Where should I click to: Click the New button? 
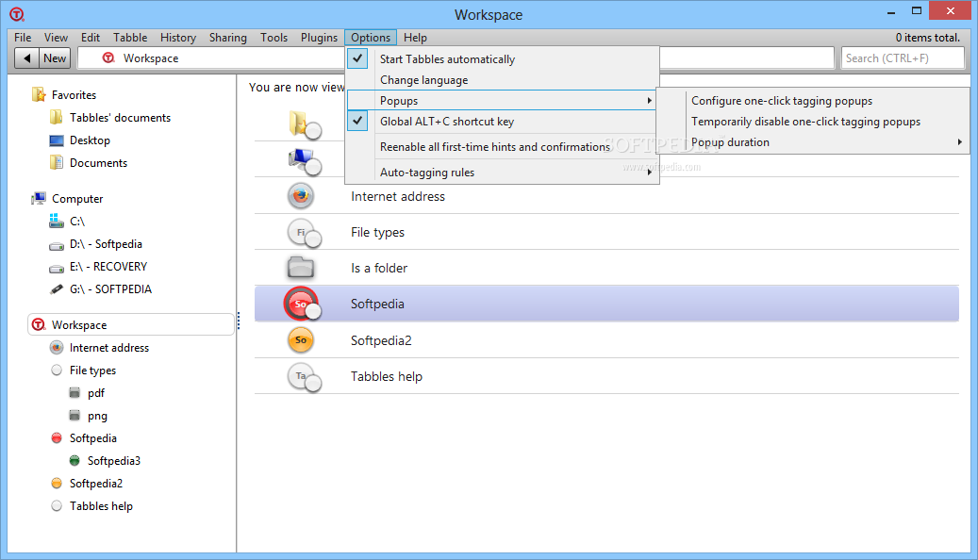(55, 58)
